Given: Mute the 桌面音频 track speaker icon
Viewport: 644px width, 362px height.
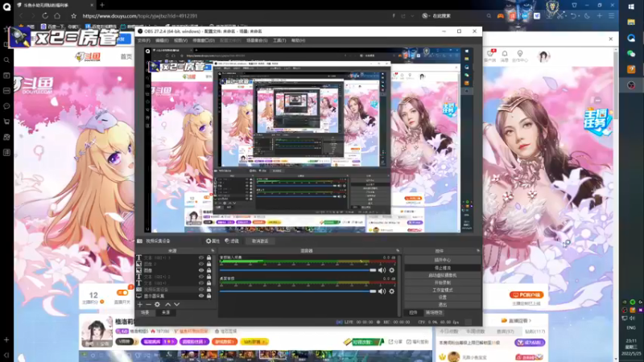Looking at the screenshot, I should (x=382, y=291).
